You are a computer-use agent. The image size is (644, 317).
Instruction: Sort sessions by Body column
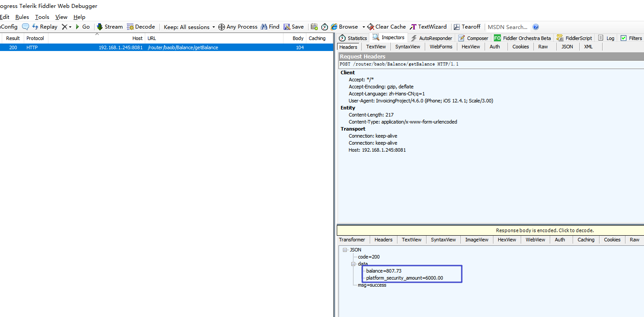pos(294,38)
